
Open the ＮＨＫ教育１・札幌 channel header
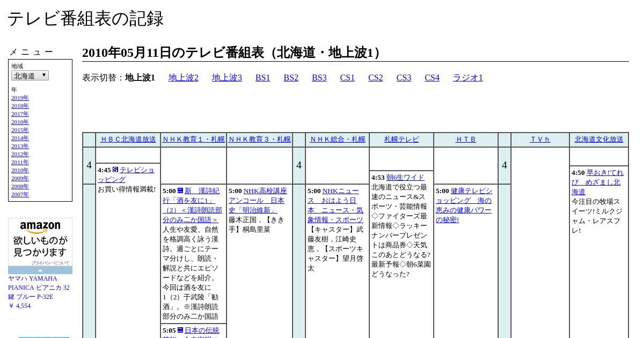pos(193,139)
